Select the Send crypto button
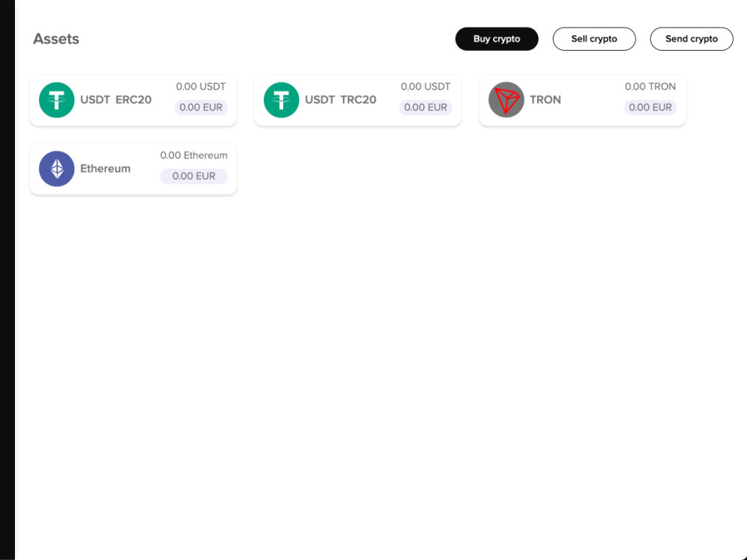Screen dimensions: 747x560 pos(691,39)
